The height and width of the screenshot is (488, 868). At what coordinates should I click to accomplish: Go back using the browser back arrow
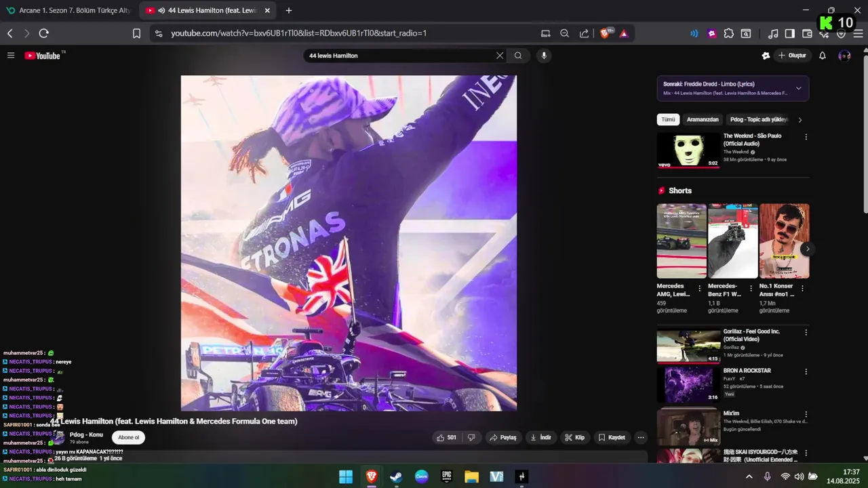point(10,33)
